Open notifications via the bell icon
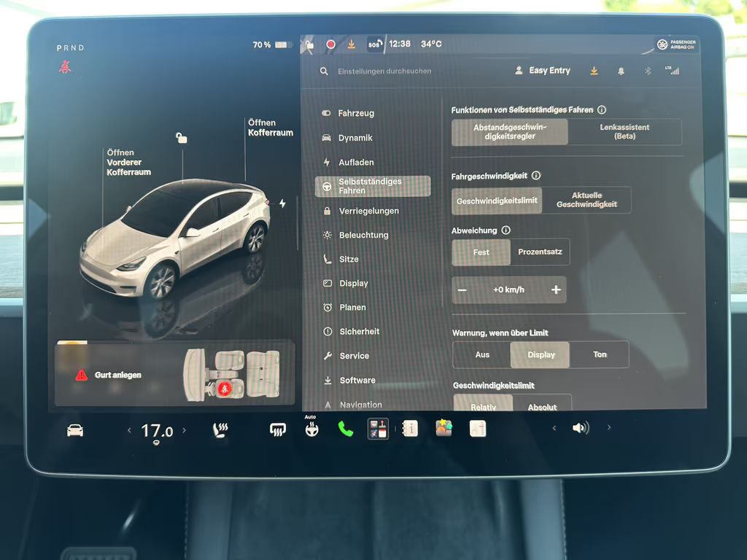Screen dimensions: 747x560 tap(621, 71)
